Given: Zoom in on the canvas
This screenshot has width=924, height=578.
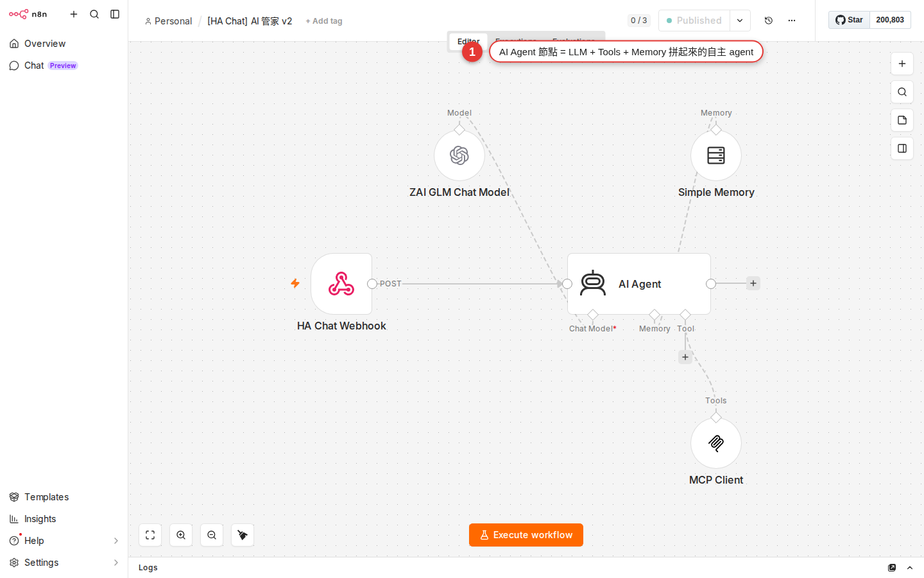Looking at the screenshot, I should [181, 535].
